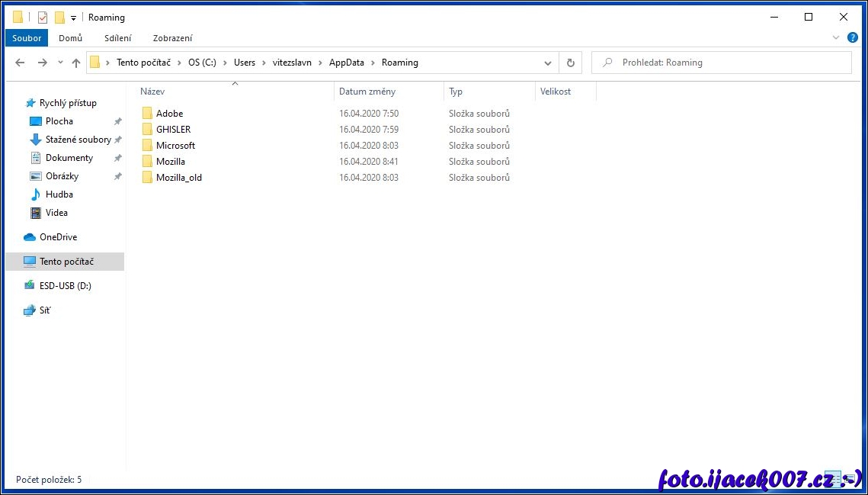
Task: Sort by Datum změny column header
Action: [x=367, y=92]
